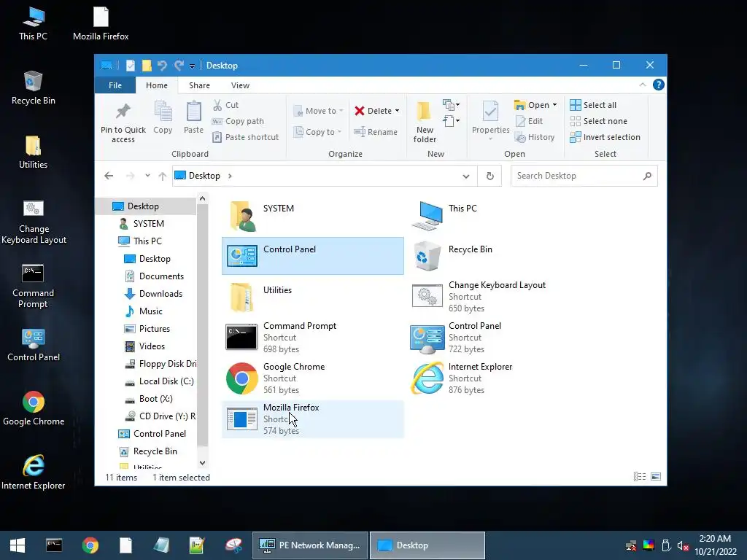Image resolution: width=747 pixels, height=560 pixels.
Task: Rename the selected item
Action: click(376, 132)
